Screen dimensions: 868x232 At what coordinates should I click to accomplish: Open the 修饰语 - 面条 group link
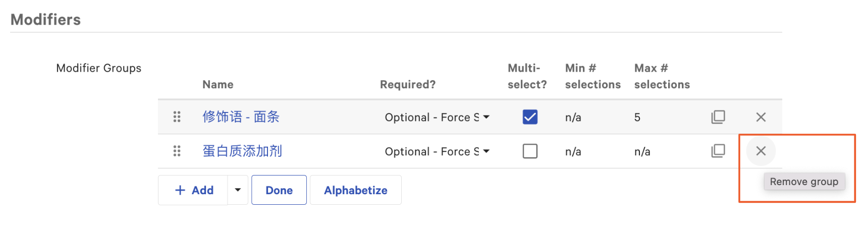pyautogui.click(x=241, y=117)
